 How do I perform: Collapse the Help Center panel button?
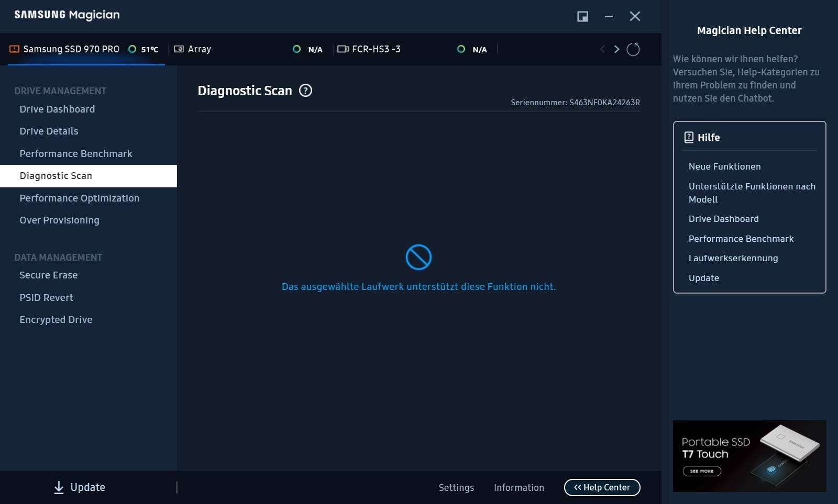click(602, 487)
